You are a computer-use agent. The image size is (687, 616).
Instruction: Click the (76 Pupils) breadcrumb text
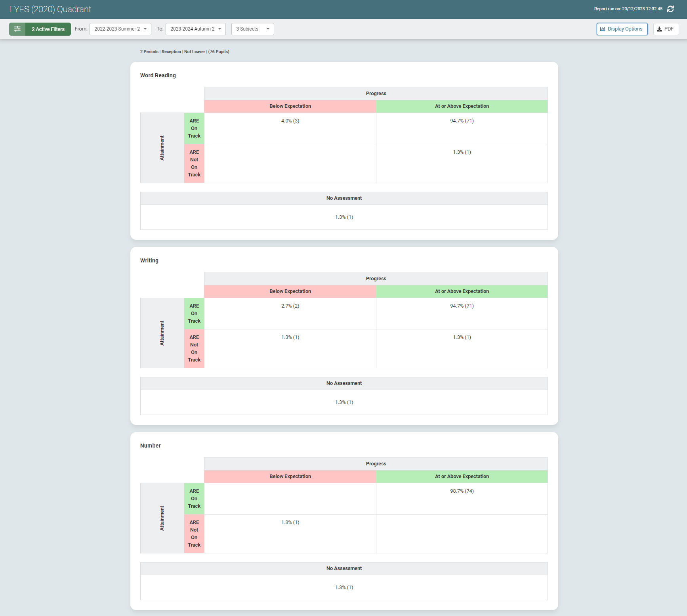tap(219, 52)
